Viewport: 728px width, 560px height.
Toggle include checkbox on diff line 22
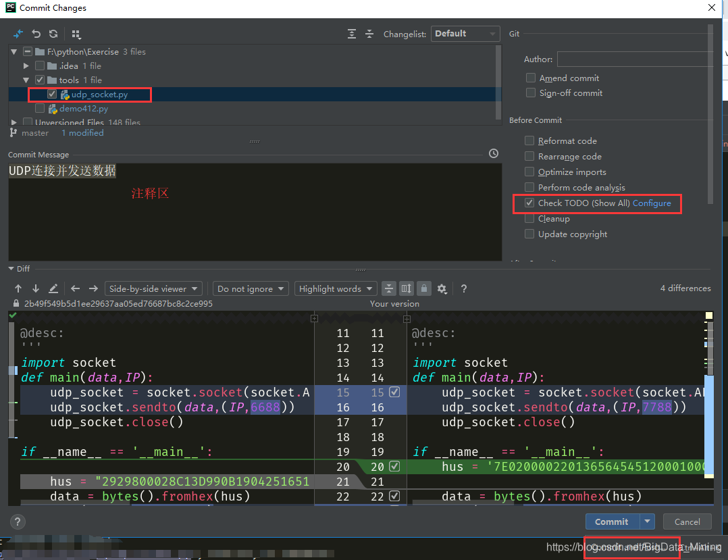click(394, 496)
